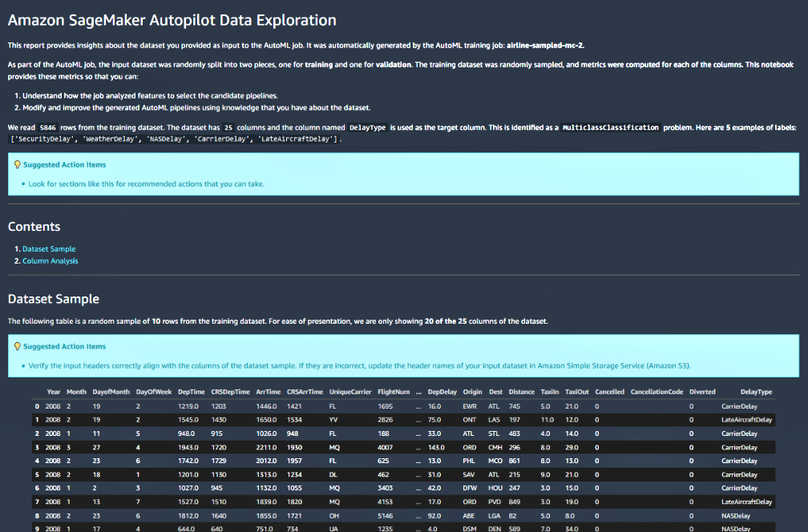The height and width of the screenshot is (532, 808).
Task: Click the Dataset Sample section heading
Action: tap(54, 299)
